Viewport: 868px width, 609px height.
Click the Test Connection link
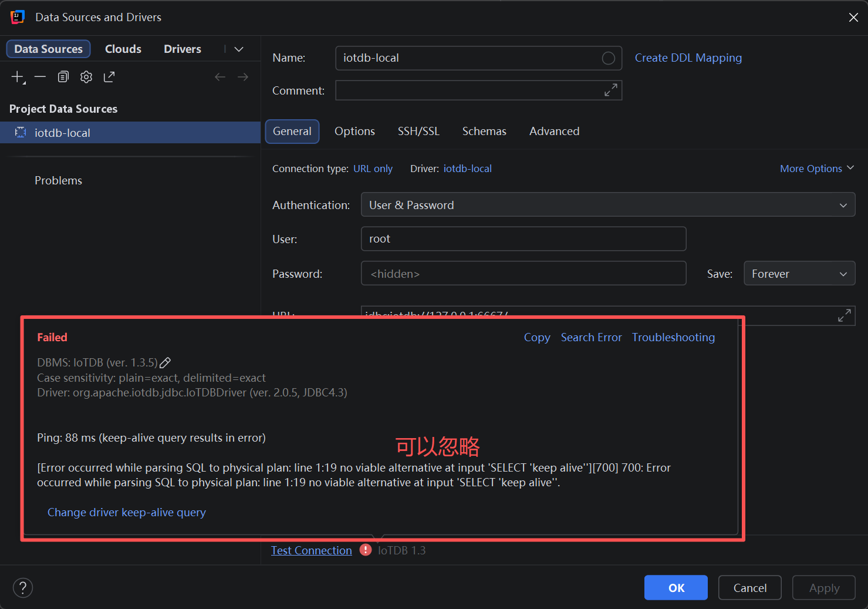tap(312, 550)
